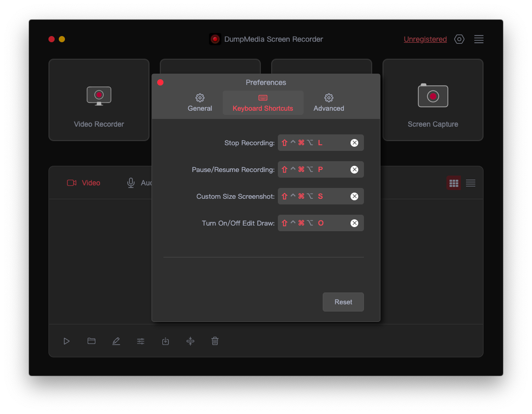
Task: Open the recordings folder icon
Action: (91, 341)
